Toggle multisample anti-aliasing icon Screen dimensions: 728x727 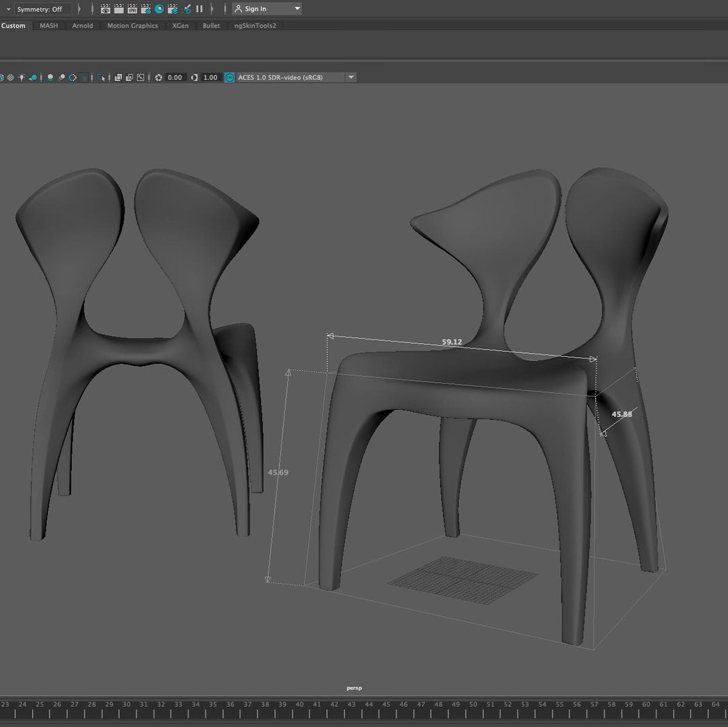tap(73, 77)
